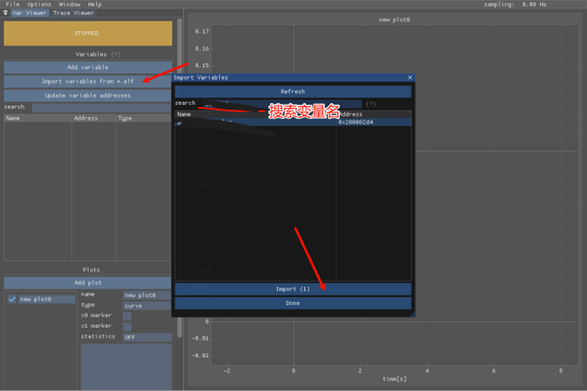Open the Options menu
Image resolution: width=587 pixels, height=391 pixels.
click(x=39, y=4)
